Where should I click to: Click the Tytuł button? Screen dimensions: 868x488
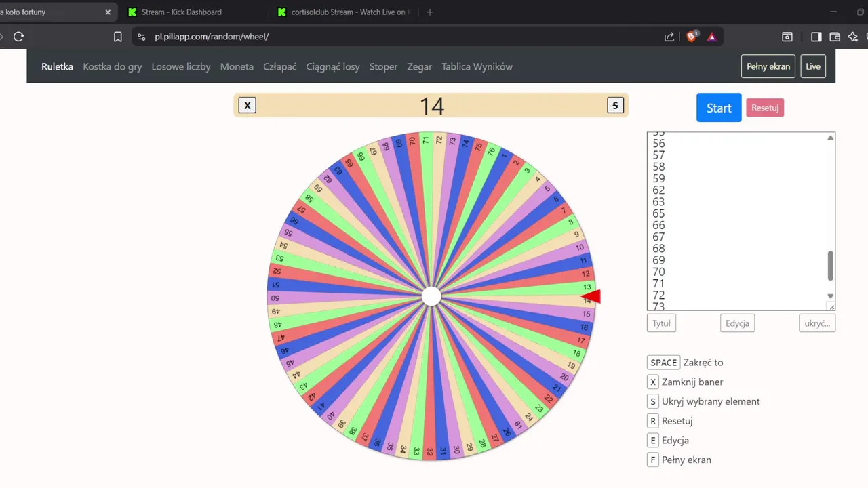[x=661, y=323]
